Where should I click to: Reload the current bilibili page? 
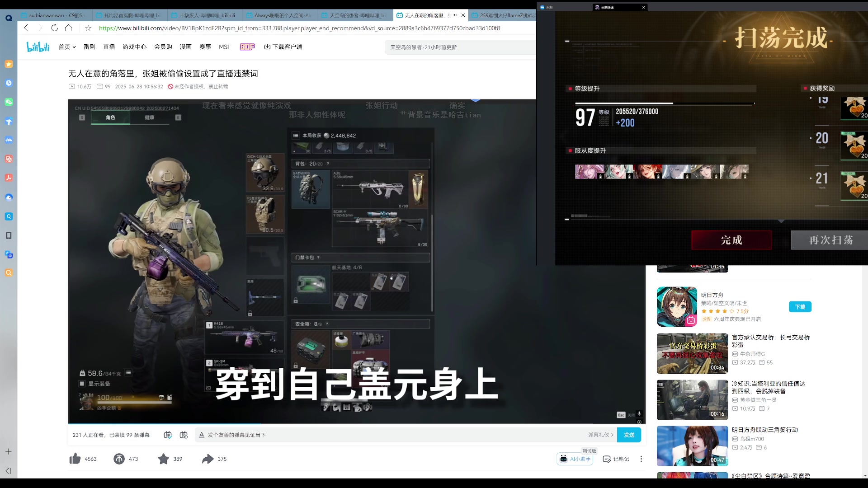54,28
